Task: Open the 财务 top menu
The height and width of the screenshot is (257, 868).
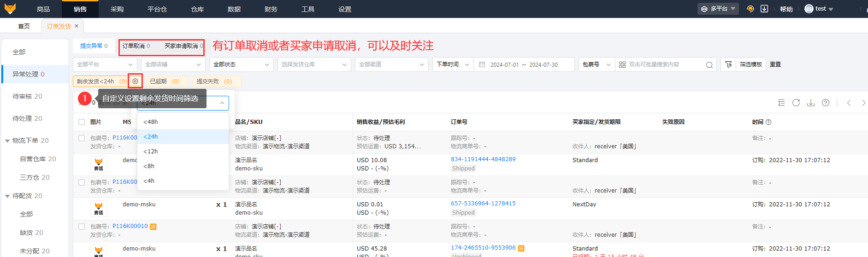Action: (271, 9)
